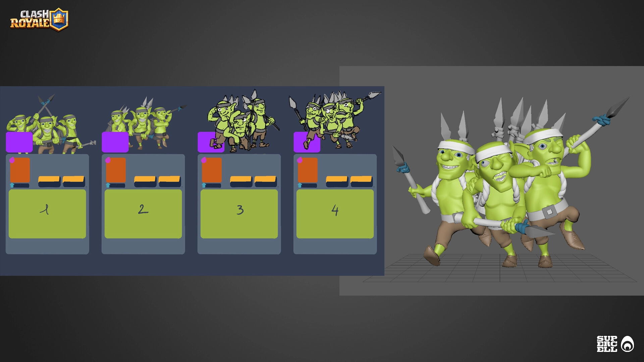Click the blue upgrade arrow on card 1

[12, 185]
